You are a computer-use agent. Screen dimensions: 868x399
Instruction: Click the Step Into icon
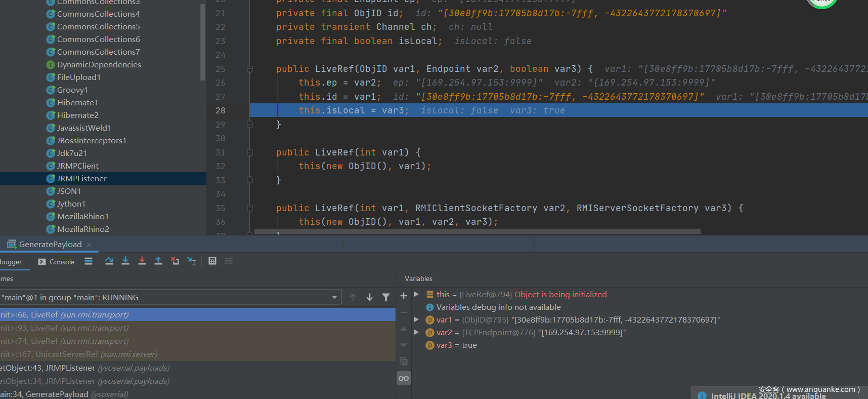[x=125, y=261]
